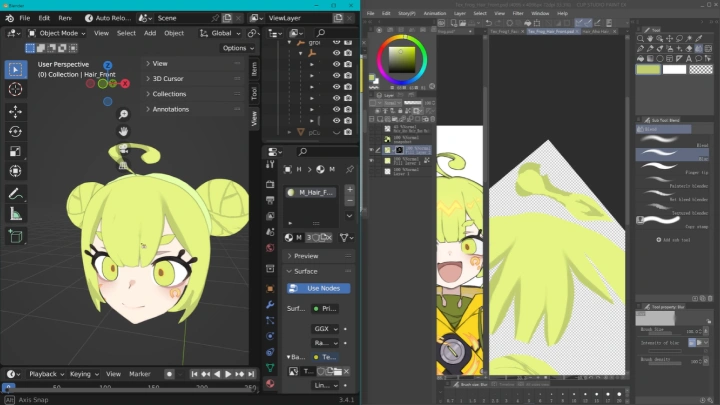720x405 pixels.
Task: Click the Blender outliner search field
Action: (337, 33)
